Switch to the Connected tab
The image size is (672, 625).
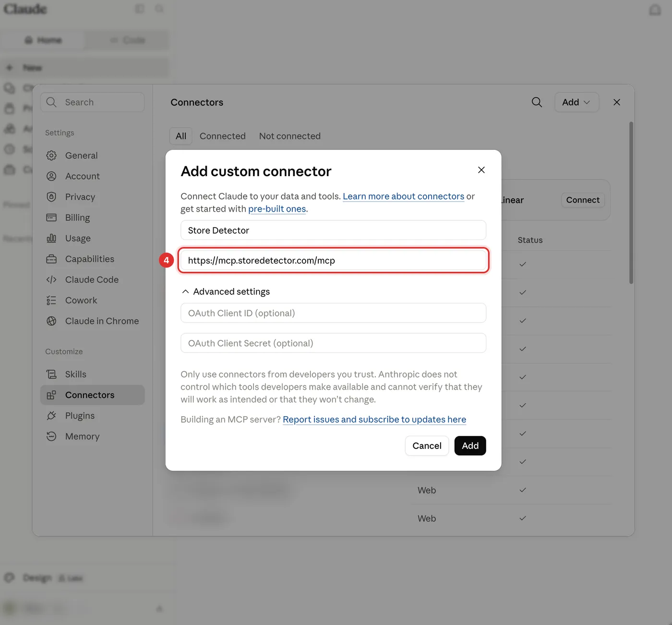pos(223,136)
